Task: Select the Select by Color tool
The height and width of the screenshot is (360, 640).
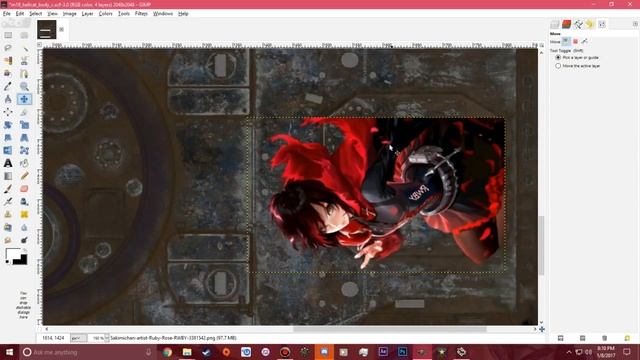Action: [x=8, y=61]
